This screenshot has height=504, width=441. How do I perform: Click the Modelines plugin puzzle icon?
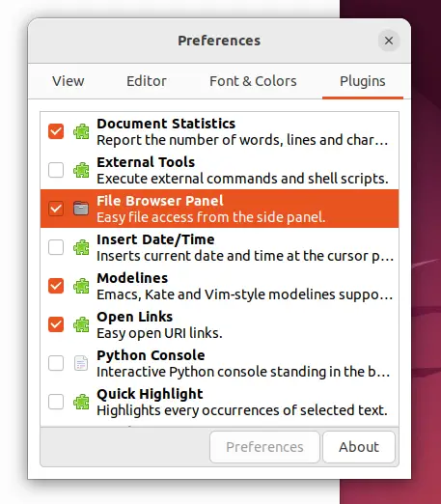81,286
